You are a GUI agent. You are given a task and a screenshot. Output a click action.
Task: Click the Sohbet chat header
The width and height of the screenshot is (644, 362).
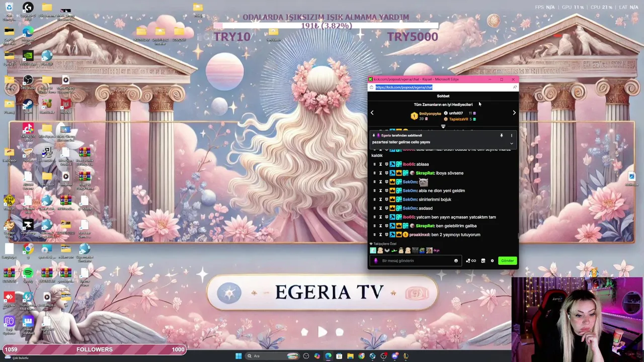coord(443,96)
